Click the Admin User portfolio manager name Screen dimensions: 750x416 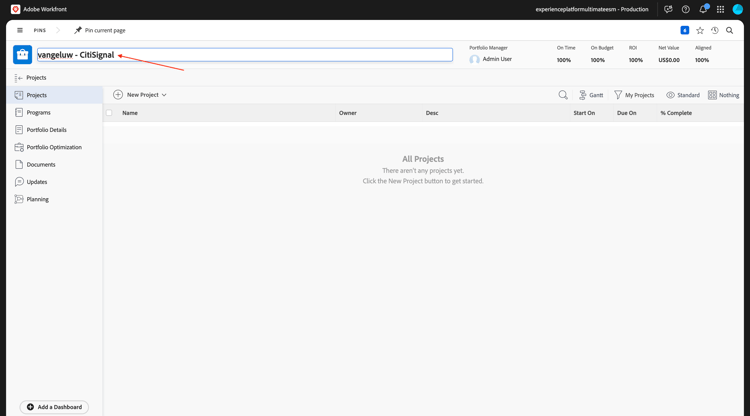(x=497, y=59)
